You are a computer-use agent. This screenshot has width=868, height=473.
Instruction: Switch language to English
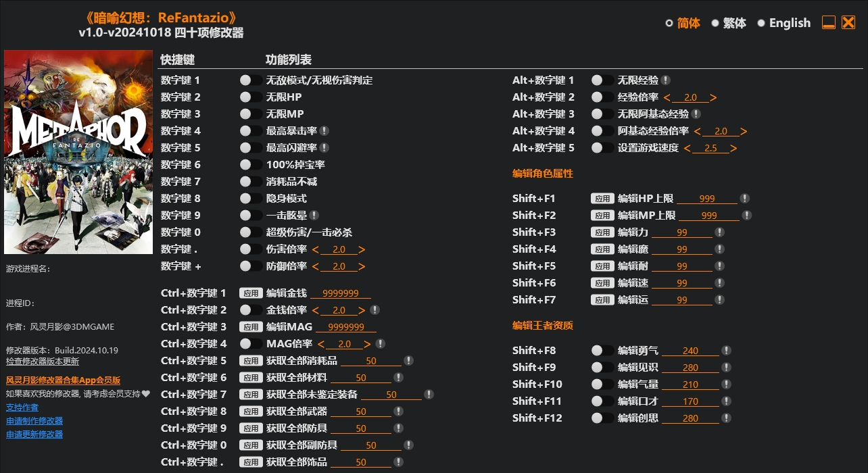pos(783,23)
